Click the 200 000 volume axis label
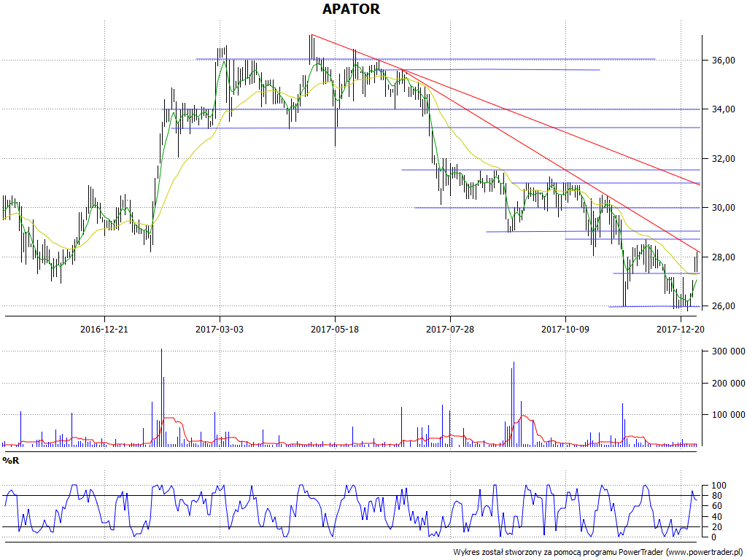Screen dimensions: 747x560 point(729,384)
